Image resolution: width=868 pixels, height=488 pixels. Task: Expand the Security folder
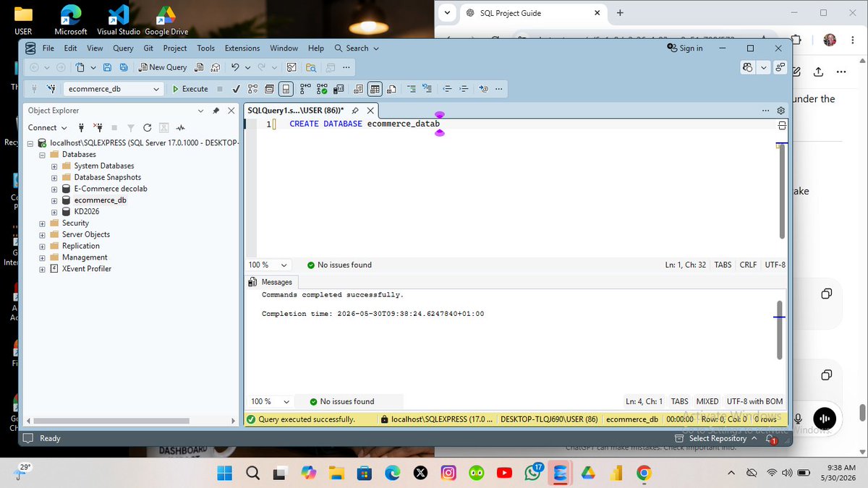coord(43,223)
